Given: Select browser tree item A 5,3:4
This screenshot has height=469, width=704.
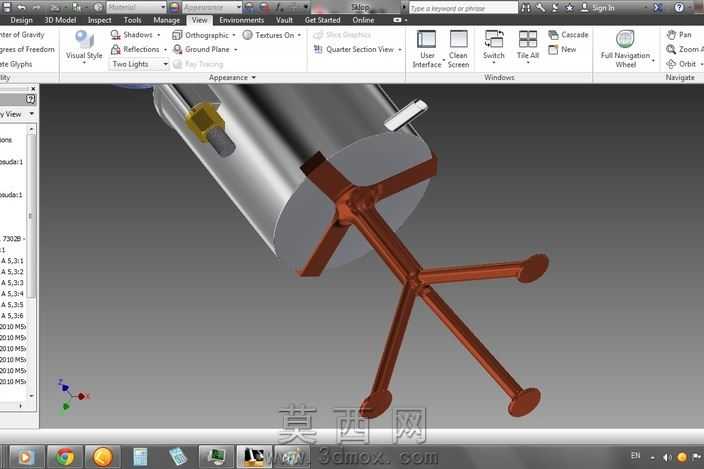Looking at the screenshot, I should point(12,294).
